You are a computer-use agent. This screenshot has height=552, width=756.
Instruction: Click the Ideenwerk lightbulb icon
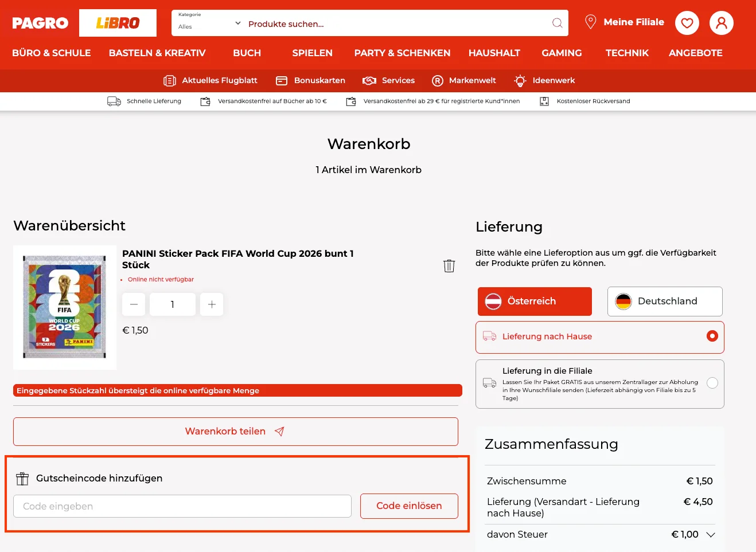pyautogui.click(x=520, y=81)
